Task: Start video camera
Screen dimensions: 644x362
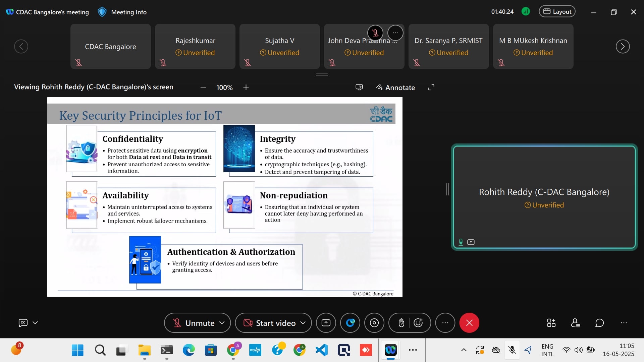Action: (x=269, y=323)
